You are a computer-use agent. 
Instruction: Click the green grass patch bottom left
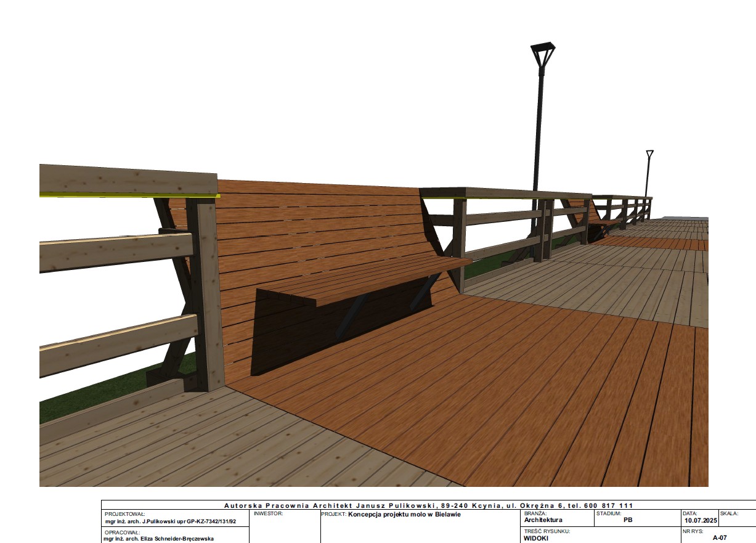pos(92,395)
